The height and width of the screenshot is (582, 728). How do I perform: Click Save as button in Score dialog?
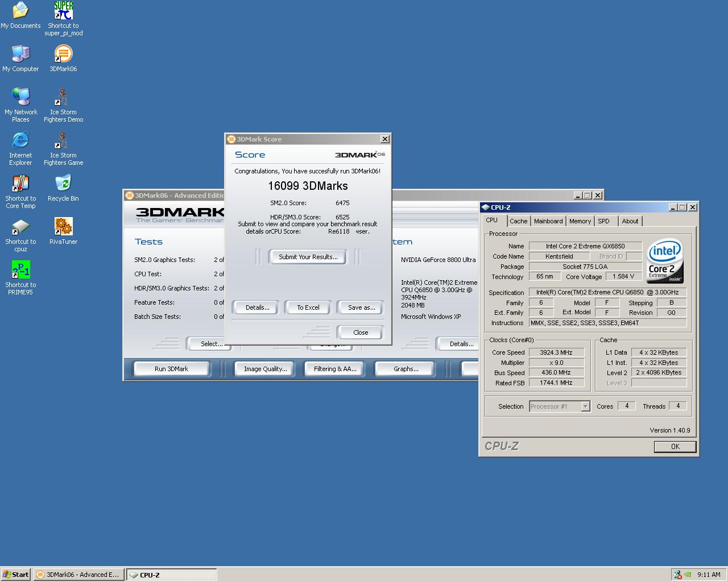click(361, 307)
